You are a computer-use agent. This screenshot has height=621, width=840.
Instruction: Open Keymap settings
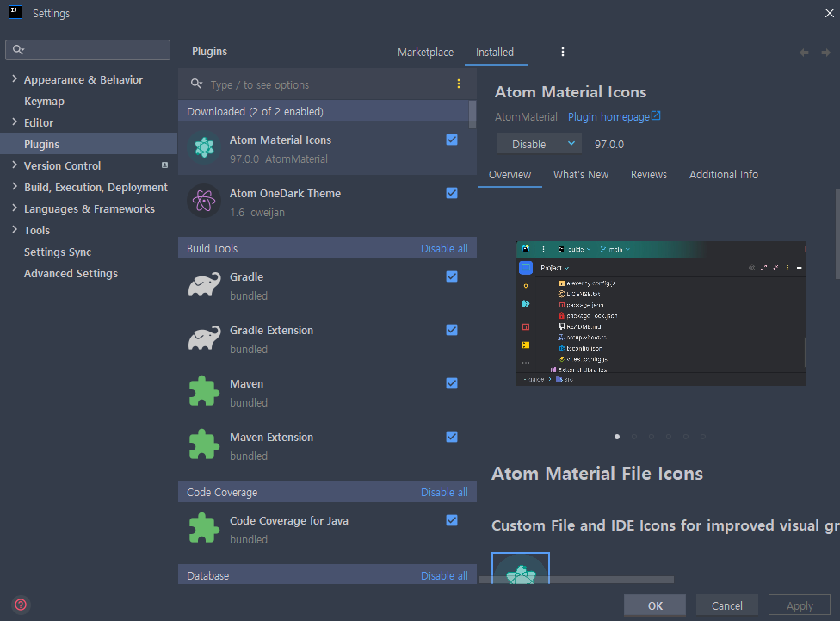click(x=44, y=101)
